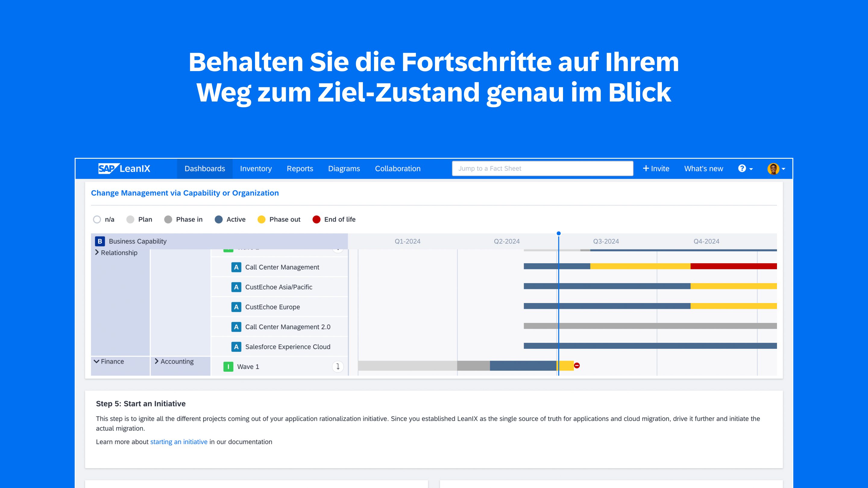
Task: Click the Active legend color swatch
Action: click(x=218, y=219)
